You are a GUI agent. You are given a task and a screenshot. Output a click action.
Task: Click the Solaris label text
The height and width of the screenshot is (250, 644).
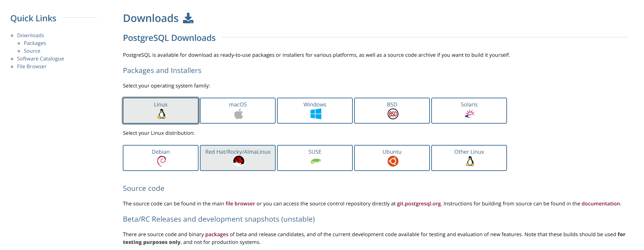pos(469,104)
